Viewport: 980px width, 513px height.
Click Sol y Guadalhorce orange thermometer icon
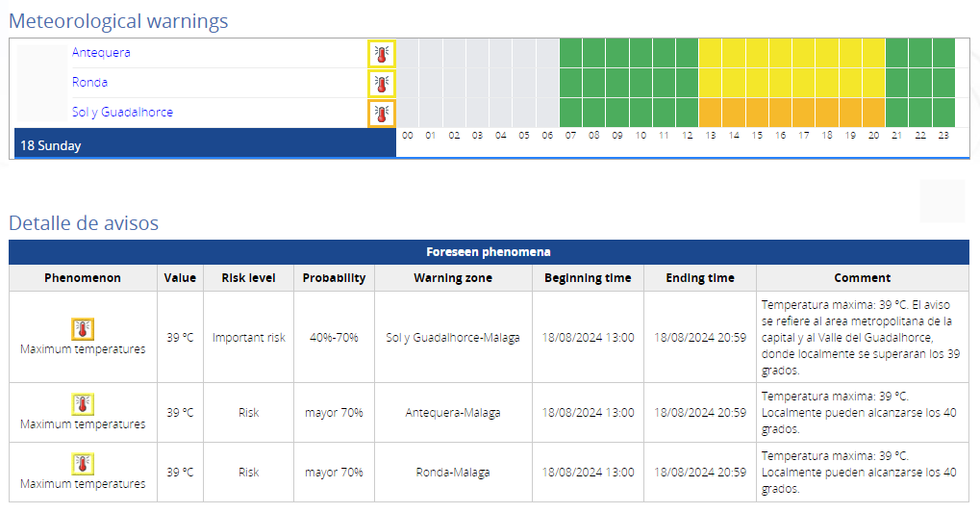pos(382,114)
